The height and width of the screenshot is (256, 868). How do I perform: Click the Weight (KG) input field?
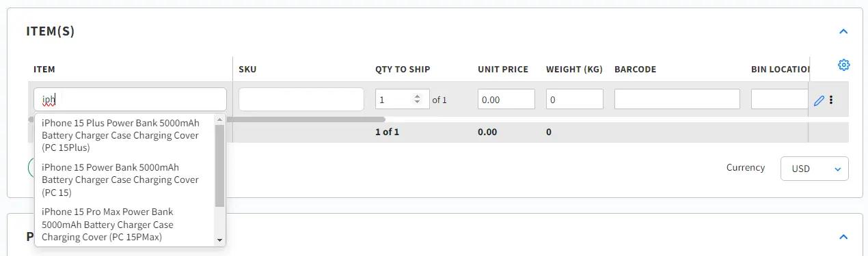[x=574, y=99]
